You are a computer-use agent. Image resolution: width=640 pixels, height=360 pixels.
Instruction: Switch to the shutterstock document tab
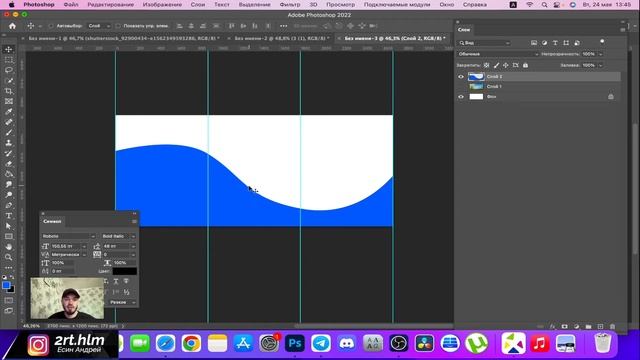(124, 38)
